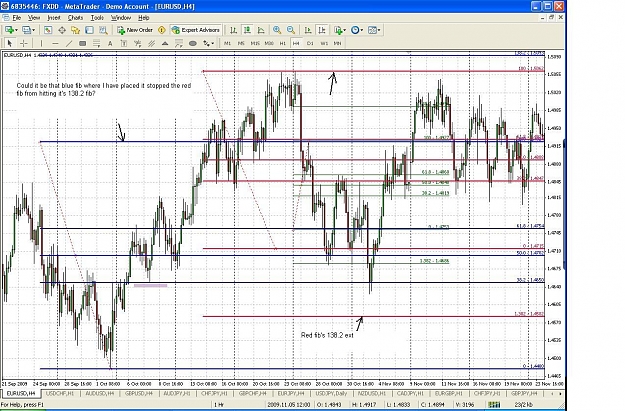Switch to the EURGBP,H1 chart tab
Screen dimensions: 625x411
(448, 393)
